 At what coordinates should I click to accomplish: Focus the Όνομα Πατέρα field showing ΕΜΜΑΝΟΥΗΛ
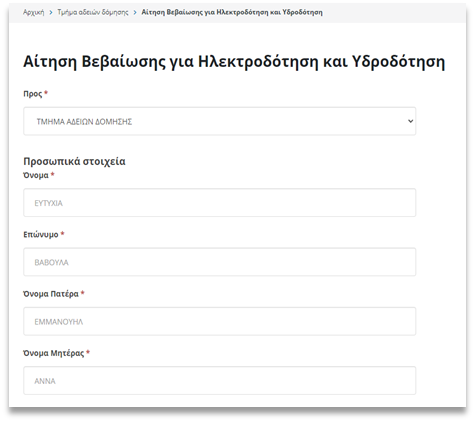click(x=219, y=321)
